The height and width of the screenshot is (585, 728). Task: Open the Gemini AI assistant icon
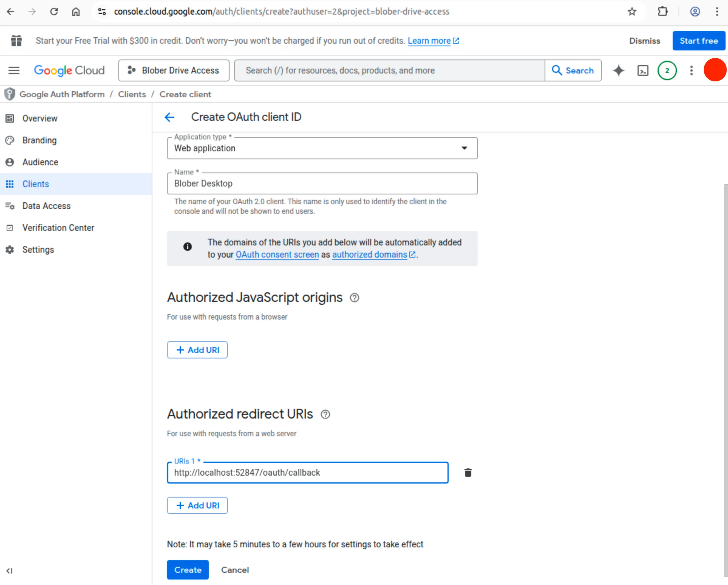pos(618,70)
